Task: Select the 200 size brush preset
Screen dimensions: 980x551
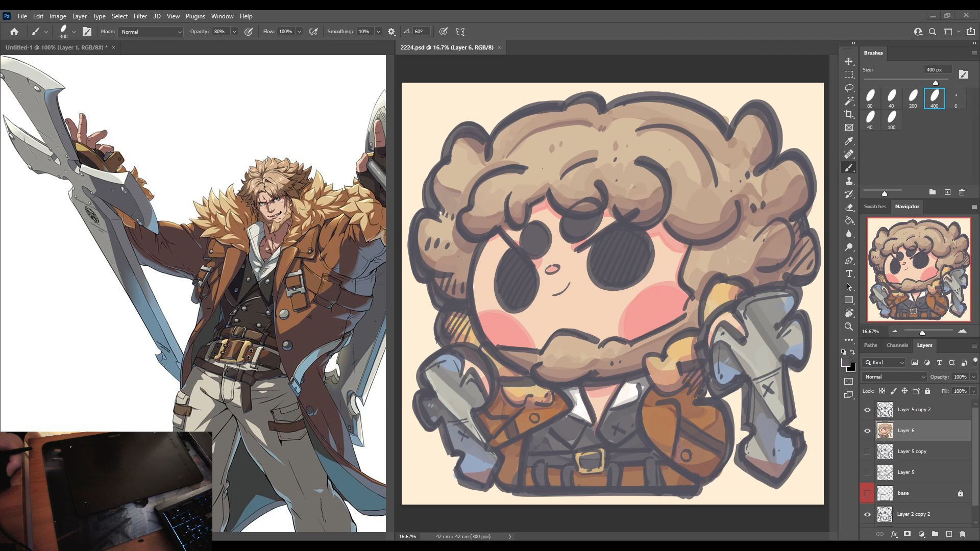Action: pos(913,98)
